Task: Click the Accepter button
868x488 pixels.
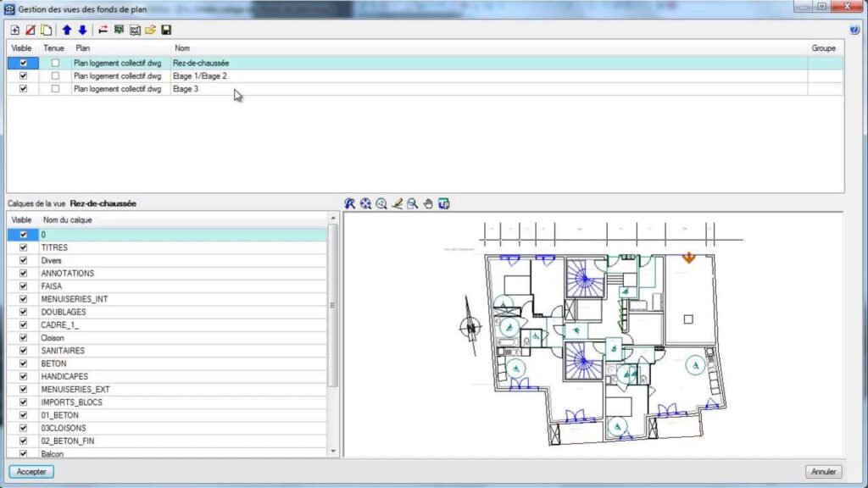Action: click(31, 472)
